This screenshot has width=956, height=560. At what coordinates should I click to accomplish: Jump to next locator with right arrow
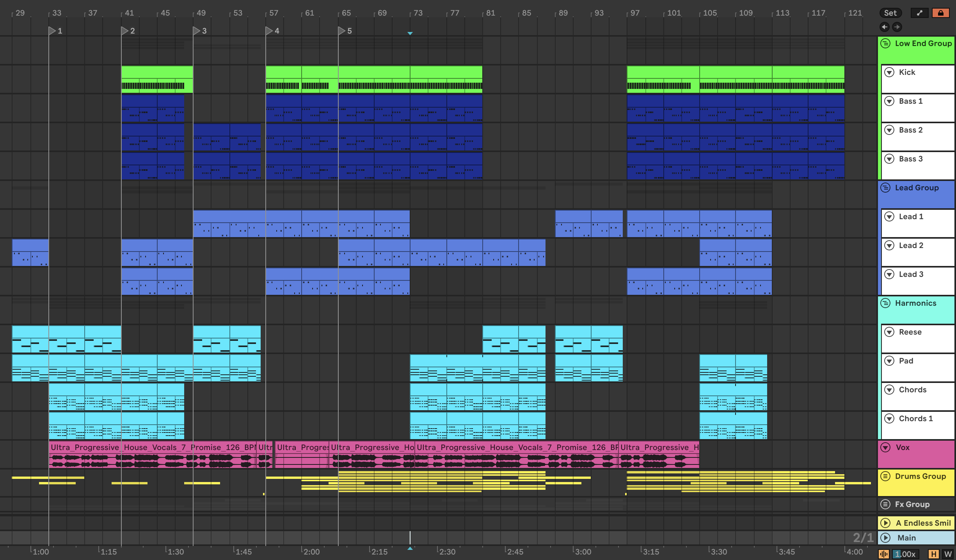897,27
